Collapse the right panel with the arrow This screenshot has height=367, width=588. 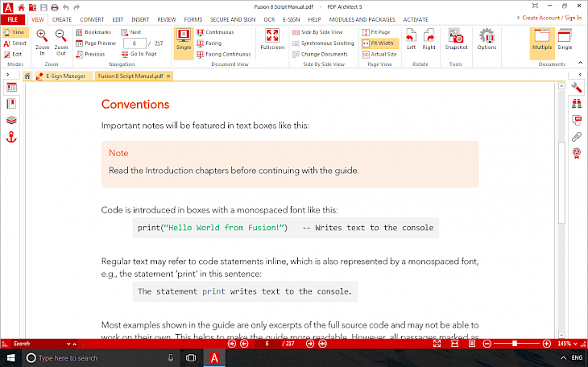coord(580,75)
